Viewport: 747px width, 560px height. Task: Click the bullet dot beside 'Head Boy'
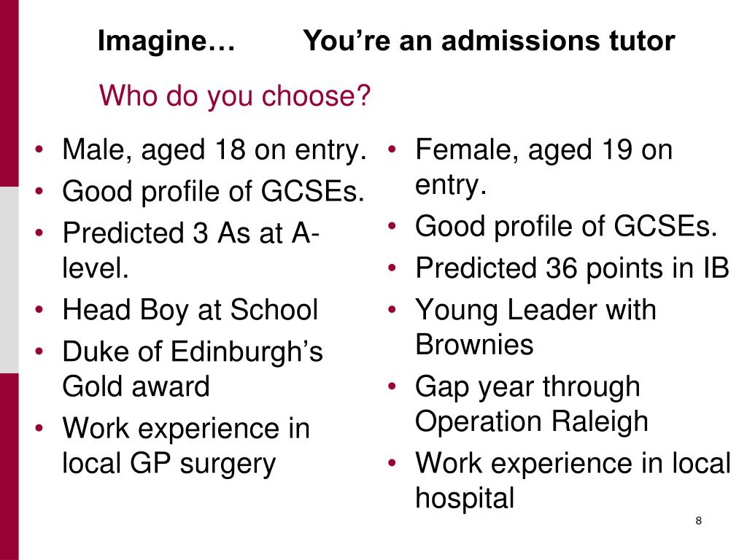tap(39, 309)
